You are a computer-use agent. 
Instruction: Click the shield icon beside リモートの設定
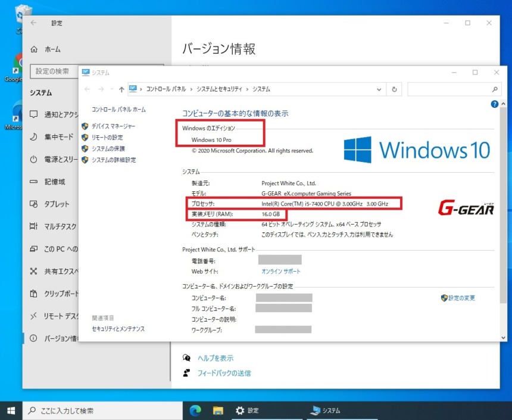(85, 137)
